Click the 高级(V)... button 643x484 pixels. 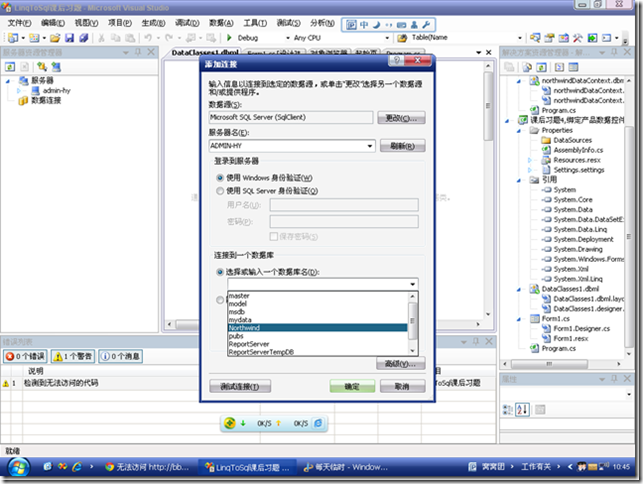click(401, 363)
